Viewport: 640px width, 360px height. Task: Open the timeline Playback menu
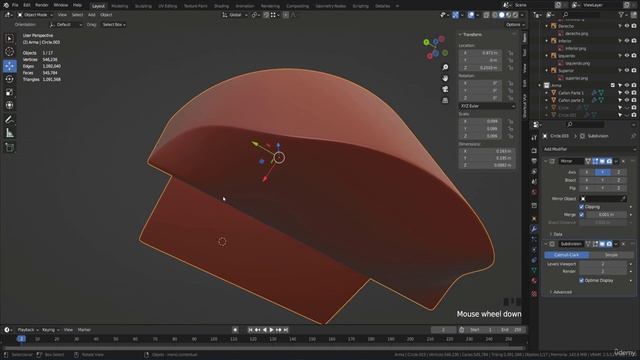coord(27,330)
